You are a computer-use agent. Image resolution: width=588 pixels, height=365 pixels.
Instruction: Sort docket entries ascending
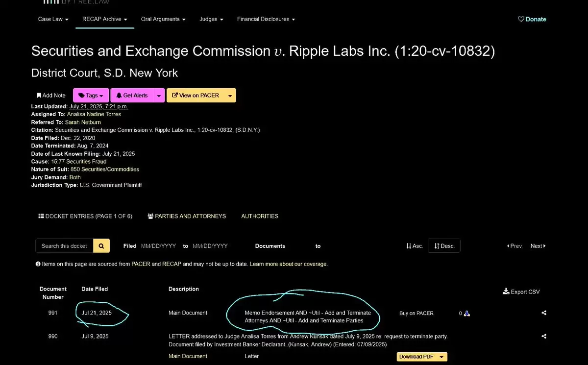coord(415,246)
